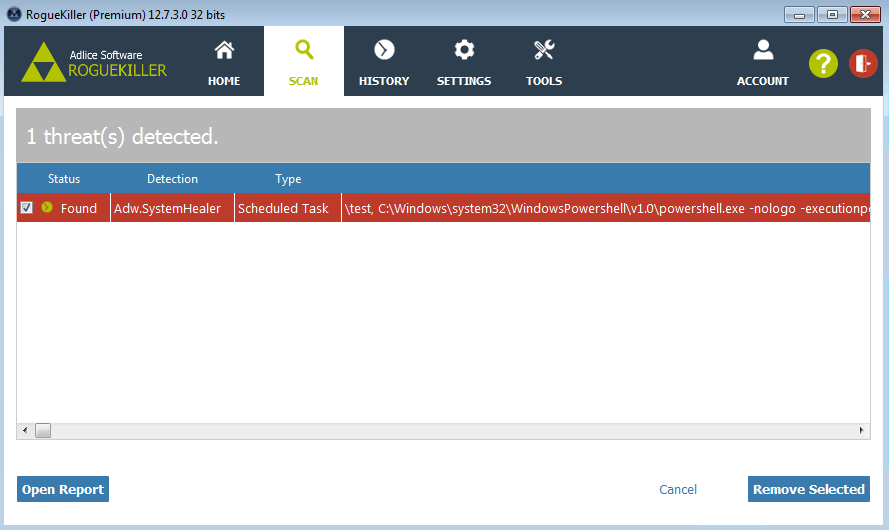
Task: Click the horizontal scrollbar left arrow
Action: pos(25,431)
